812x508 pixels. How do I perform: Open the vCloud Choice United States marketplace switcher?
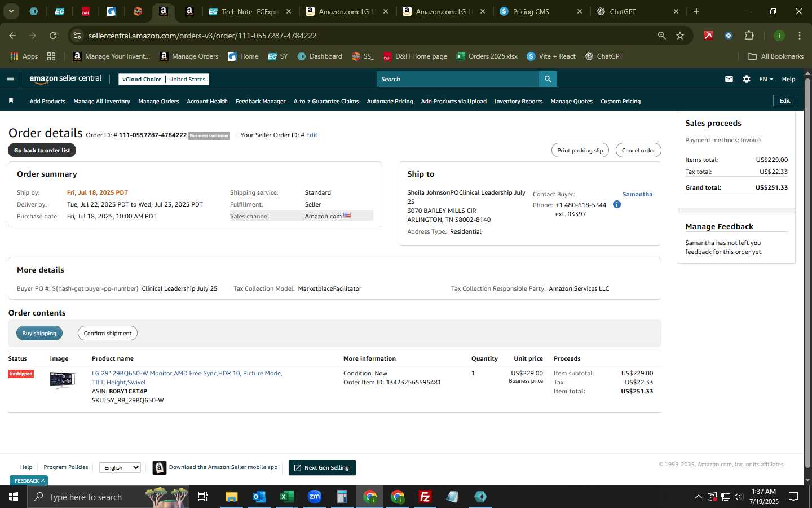[164, 79]
